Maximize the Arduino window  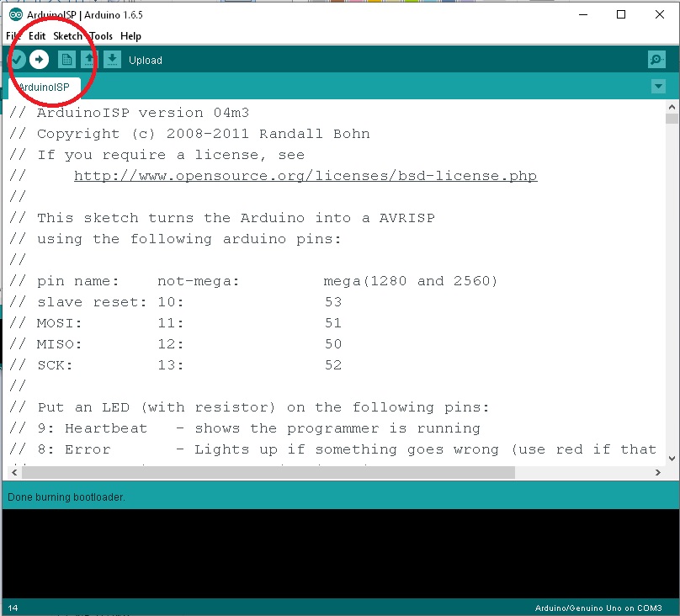[621, 15]
